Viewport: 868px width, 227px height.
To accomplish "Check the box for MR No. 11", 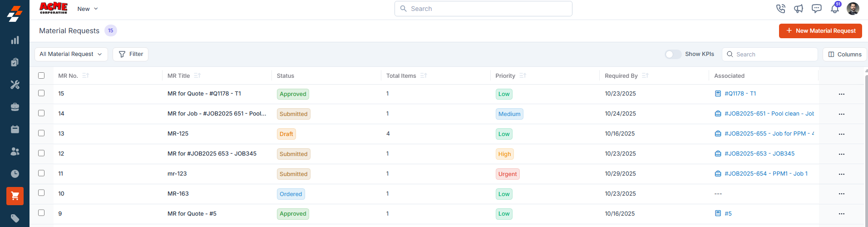I will click(41, 173).
